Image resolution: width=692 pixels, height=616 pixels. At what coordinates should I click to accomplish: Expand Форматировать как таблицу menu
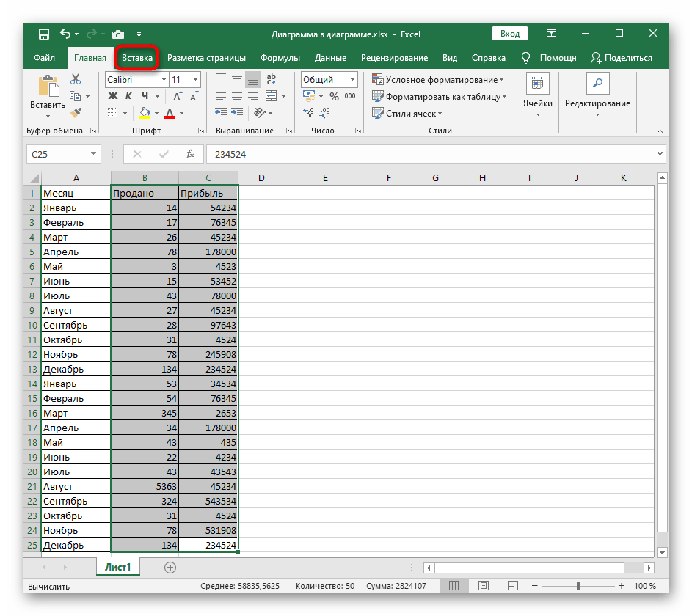coord(439,97)
